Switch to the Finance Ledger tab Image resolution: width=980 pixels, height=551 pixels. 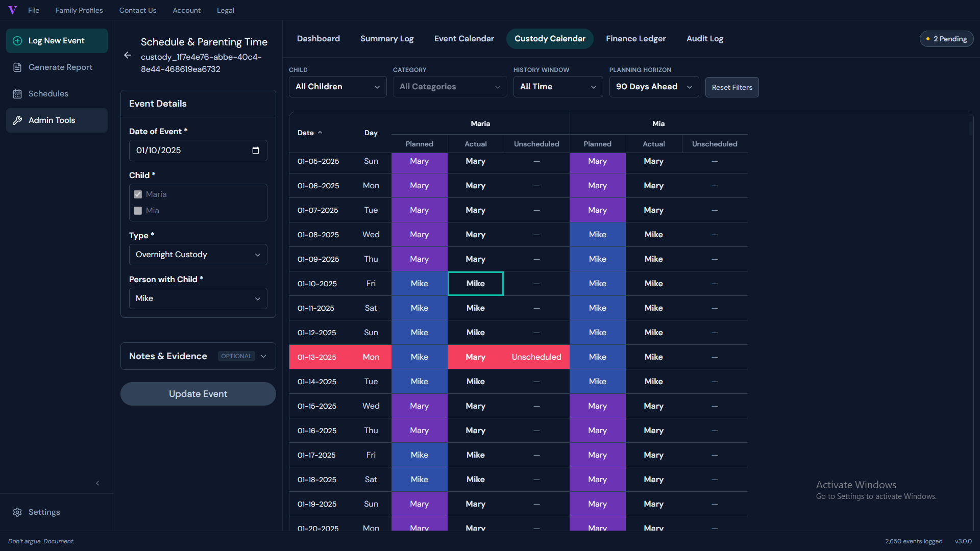(x=635, y=39)
